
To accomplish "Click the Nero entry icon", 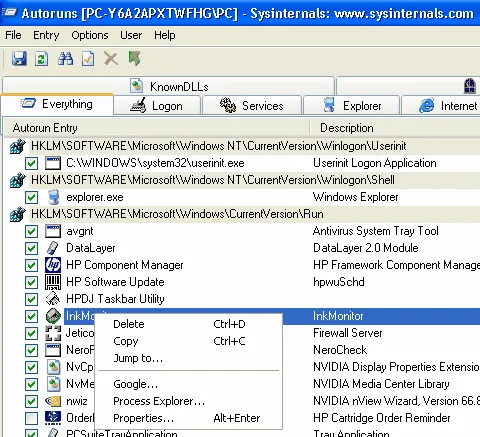I will [x=53, y=350].
